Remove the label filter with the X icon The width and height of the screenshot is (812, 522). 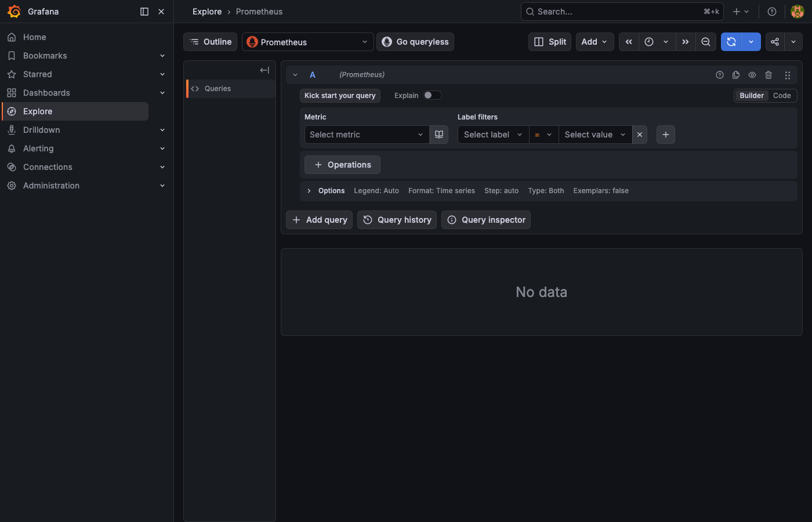point(639,134)
